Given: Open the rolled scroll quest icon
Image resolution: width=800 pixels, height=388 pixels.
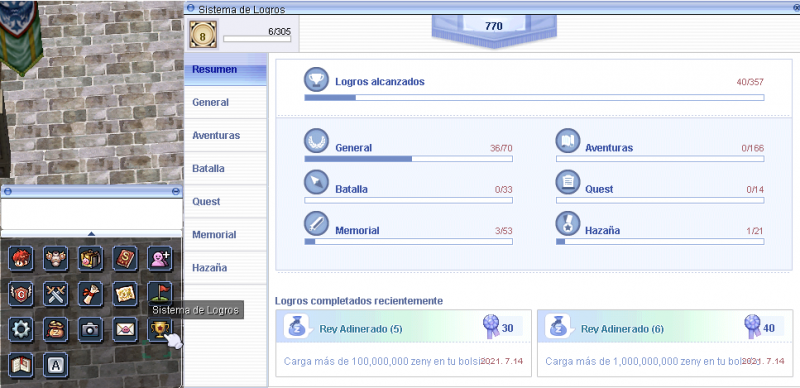Looking at the screenshot, I should 91,294.
